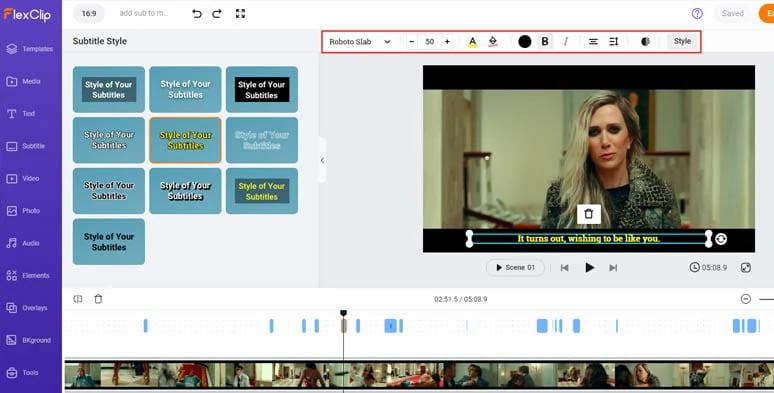The height and width of the screenshot is (393, 774).
Task: Open the text highlight fill color
Action: 493,42
